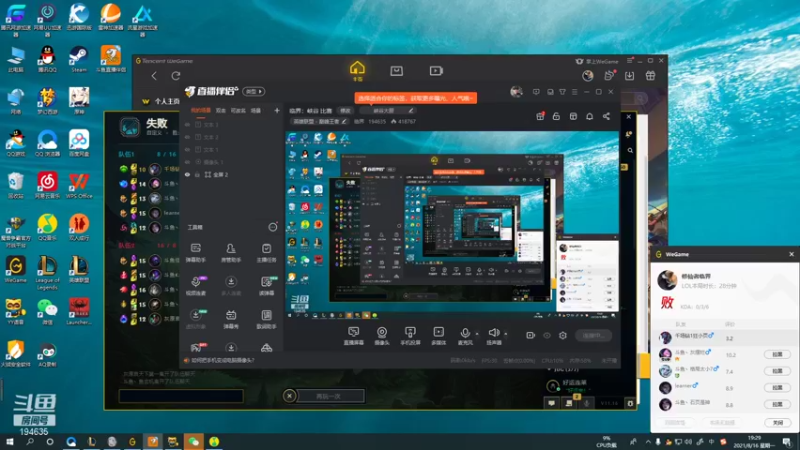Open the 视频连麦 tool
Image resolution: width=800 pixels, height=450 pixels.
195,286
